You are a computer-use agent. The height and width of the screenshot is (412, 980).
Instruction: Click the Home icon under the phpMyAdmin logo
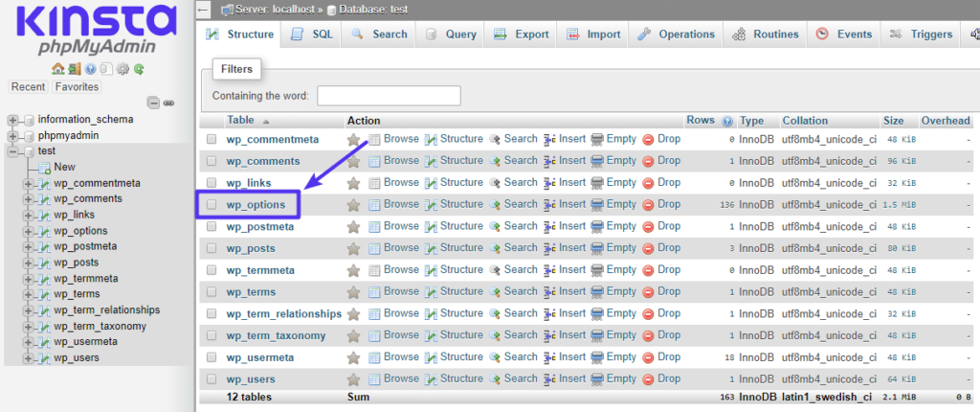click(x=57, y=69)
